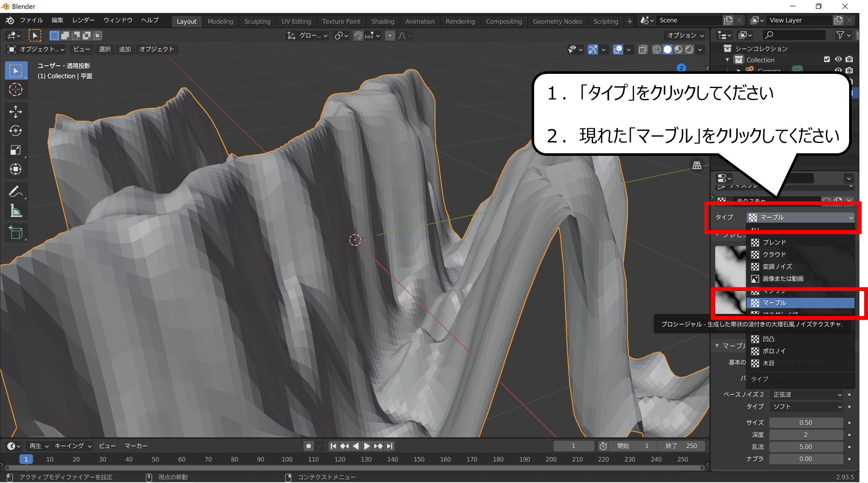Viewport: 868px width, 483px height.
Task: Switch to wireframe viewport shading
Action: tap(657, 49)
